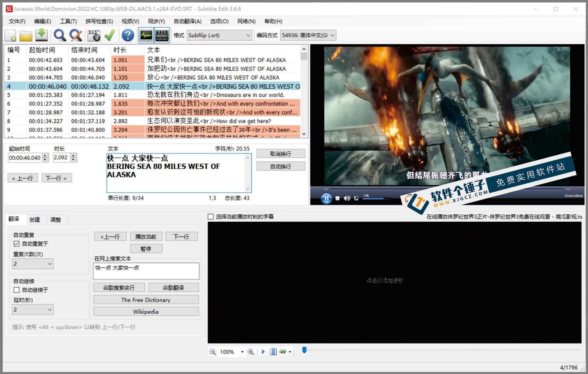
Task: Click the 谷歌搜索该行 button
Action: (x=119, y=287)
